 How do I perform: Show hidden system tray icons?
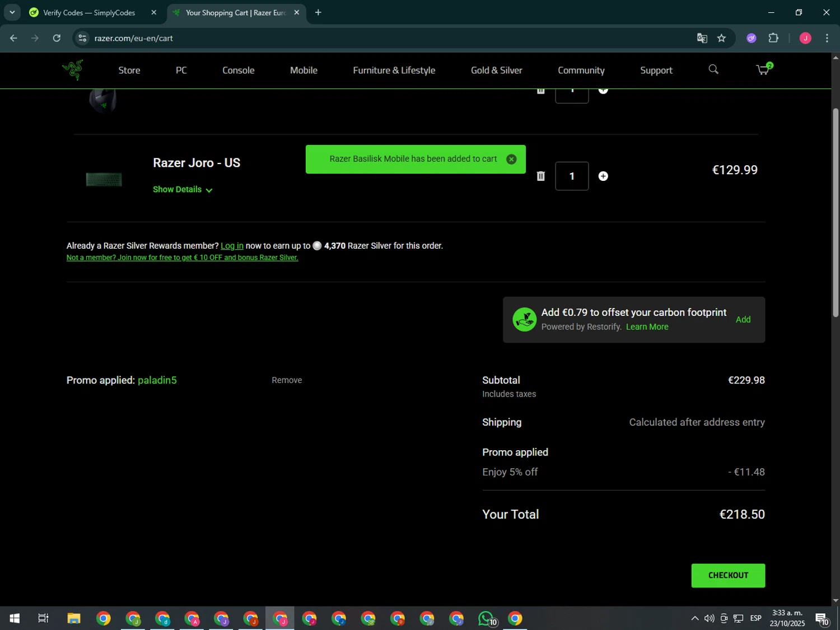[694, 618]
